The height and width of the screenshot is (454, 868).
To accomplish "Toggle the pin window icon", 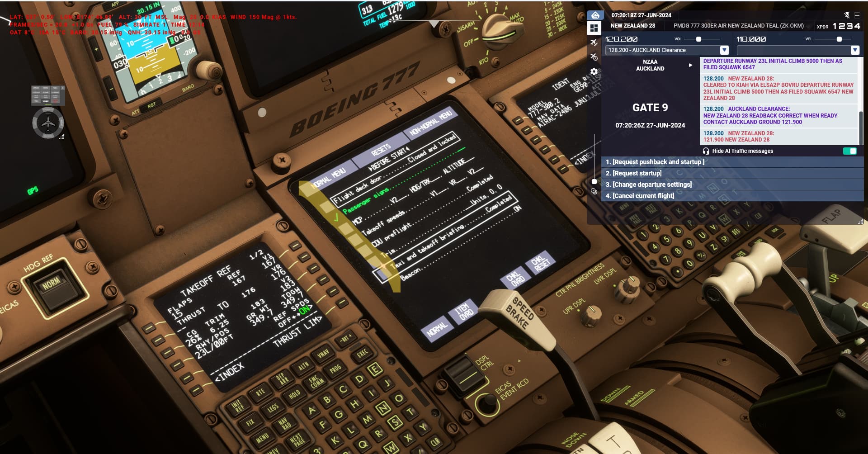I will coord(847,15).
